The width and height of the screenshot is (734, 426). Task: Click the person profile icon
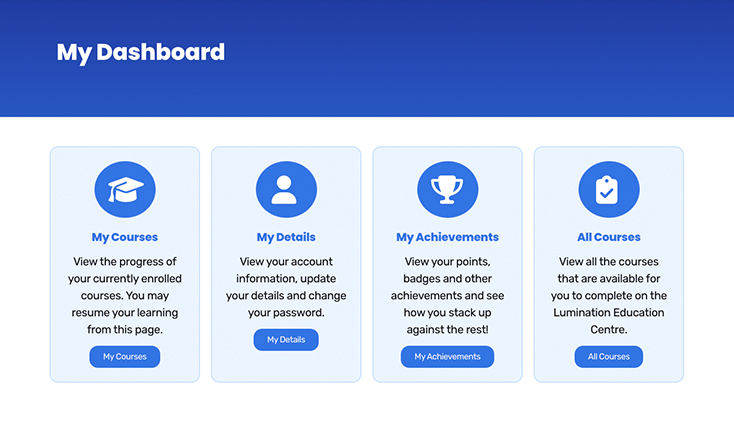[x=286, y=190]
